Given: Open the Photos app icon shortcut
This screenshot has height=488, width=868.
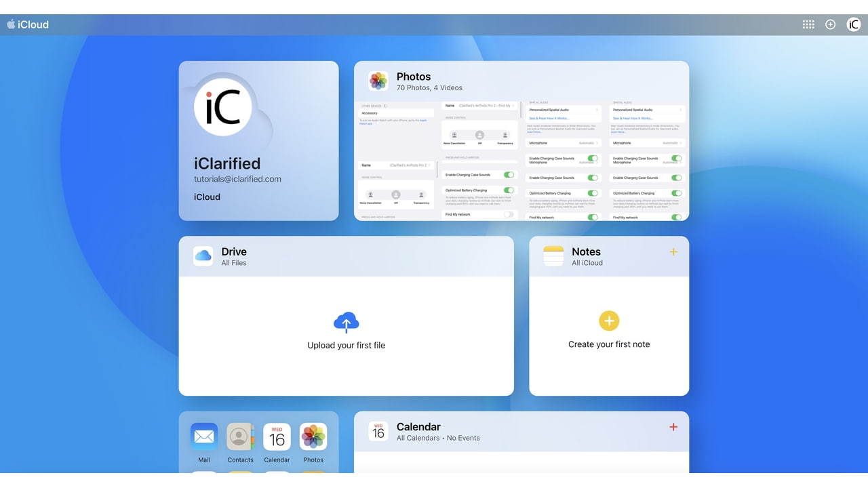Looking at the screenshot, I should [x=313, y=436].
